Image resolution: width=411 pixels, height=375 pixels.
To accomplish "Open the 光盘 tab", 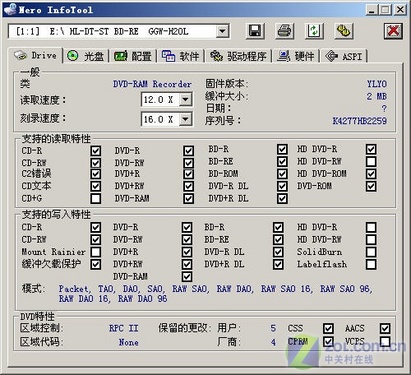I will (86, 56).
